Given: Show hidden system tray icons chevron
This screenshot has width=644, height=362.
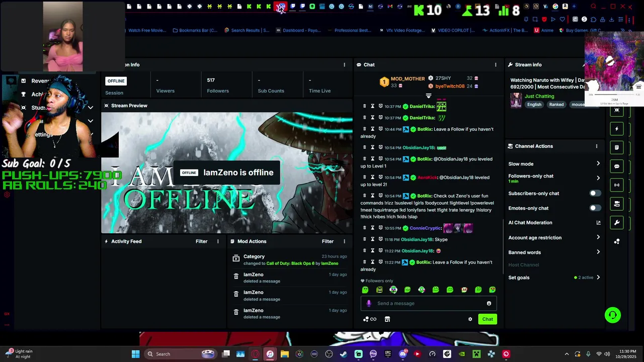Looking at the screenshot, I should pyautogui.click(x=567, y=354).
